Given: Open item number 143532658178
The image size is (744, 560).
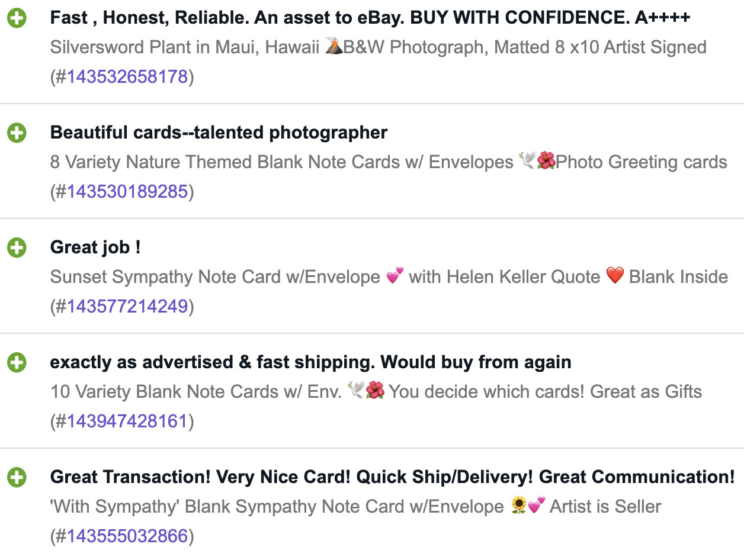Looking at the screenshot, I should [x=127, y=77].
